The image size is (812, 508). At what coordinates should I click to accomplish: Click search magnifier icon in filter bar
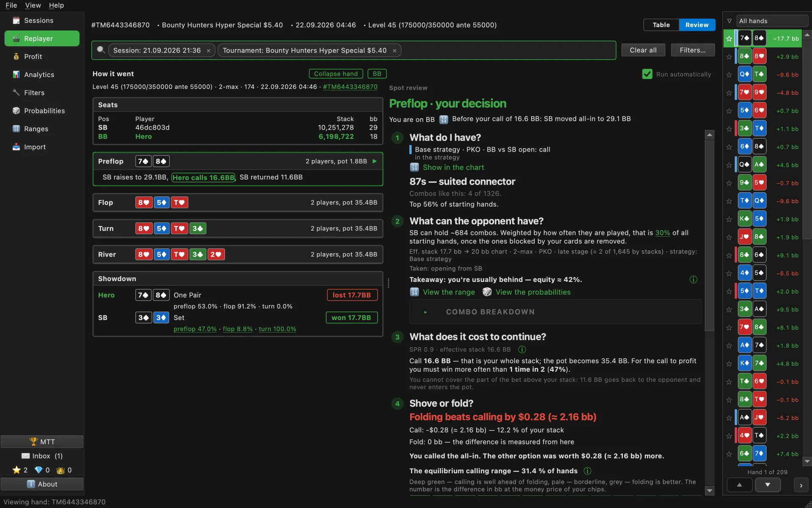pyautogui.click(x=101, y=50)
